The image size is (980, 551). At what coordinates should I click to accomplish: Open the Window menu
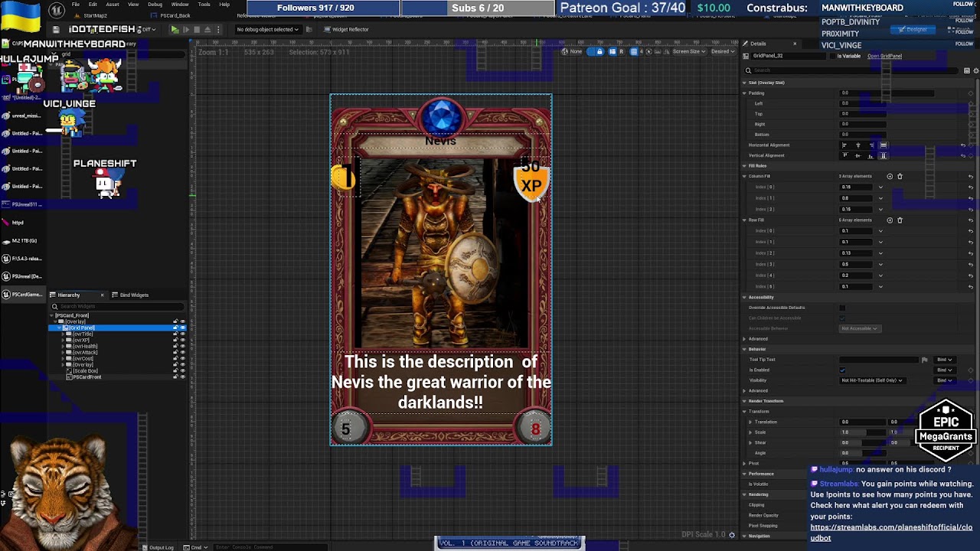(180, 5)
